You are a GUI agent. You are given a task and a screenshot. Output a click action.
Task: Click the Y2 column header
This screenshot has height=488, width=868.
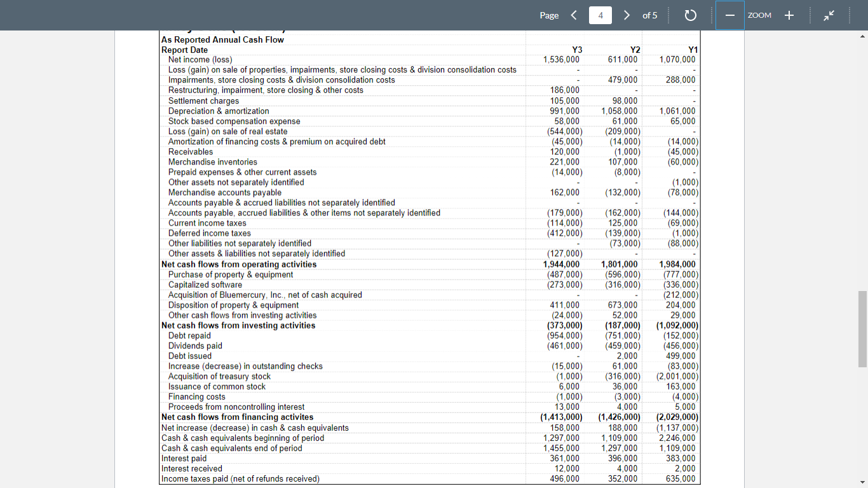[x=635, y=50]
